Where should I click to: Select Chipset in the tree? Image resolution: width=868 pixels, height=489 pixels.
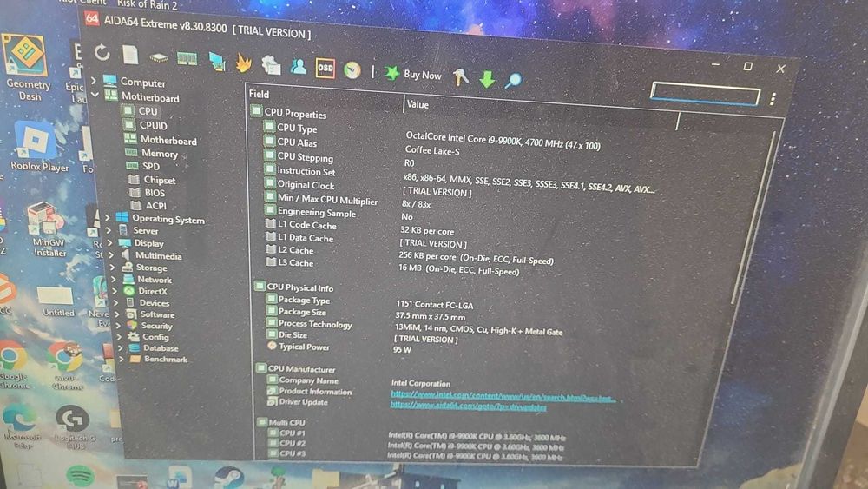tap(160, 180)
